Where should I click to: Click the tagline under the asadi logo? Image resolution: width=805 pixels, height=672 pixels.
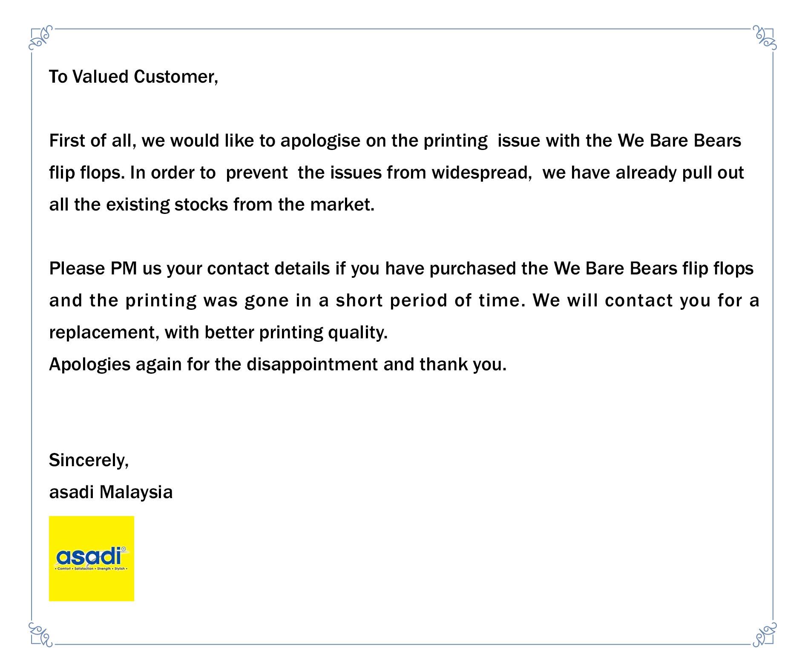pyautogui.click(x=92, y=569)
